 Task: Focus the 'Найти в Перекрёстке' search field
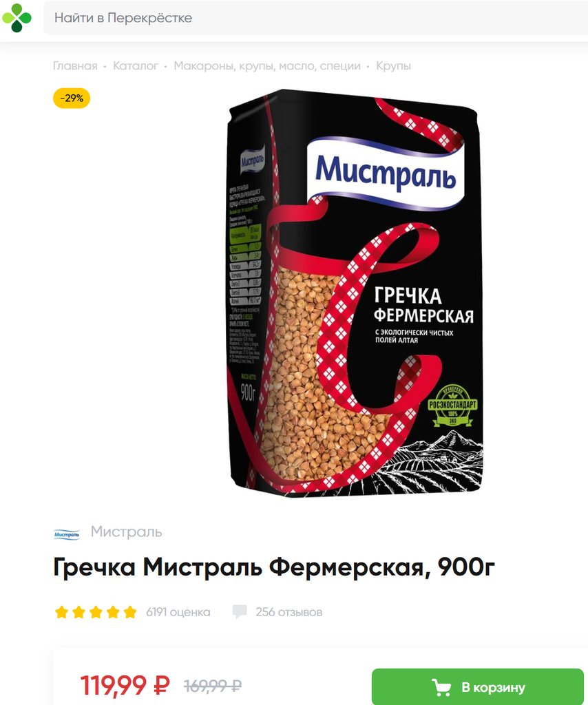pos(315,18)
